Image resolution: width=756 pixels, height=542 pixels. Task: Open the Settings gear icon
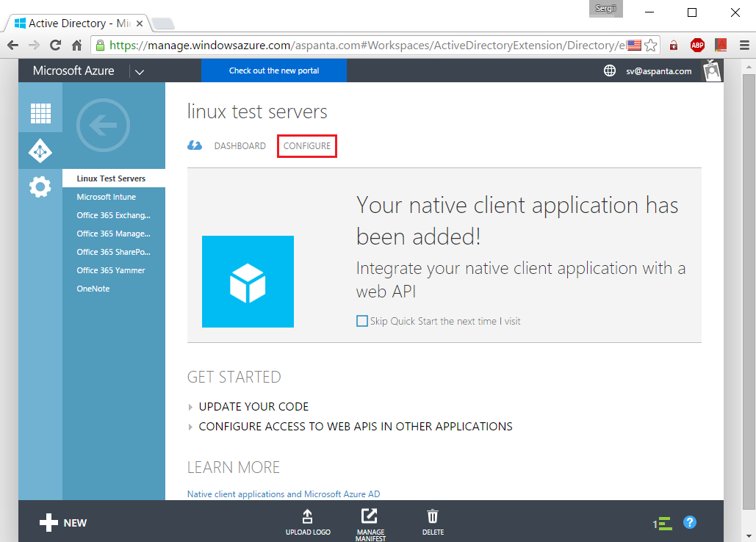[x=40, y=187]
